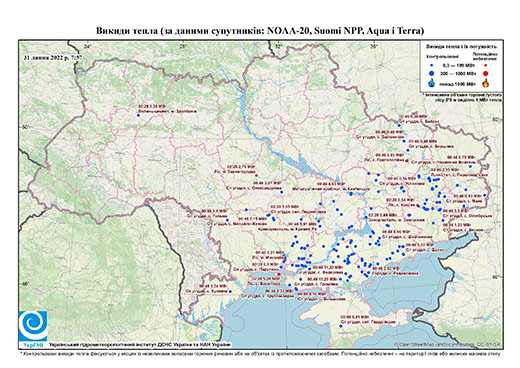
Task: Select the blue marker near Здолбунів
Action: [x=138, y=115]
